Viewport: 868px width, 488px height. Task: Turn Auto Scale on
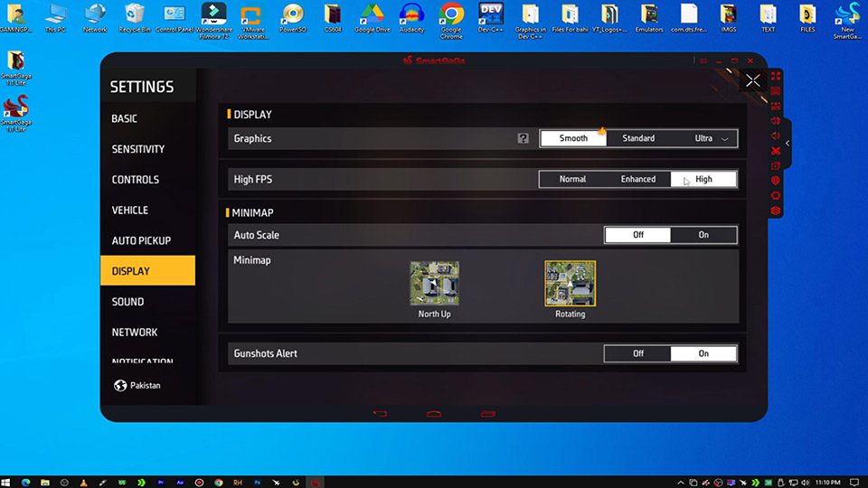tap(703, 235)
